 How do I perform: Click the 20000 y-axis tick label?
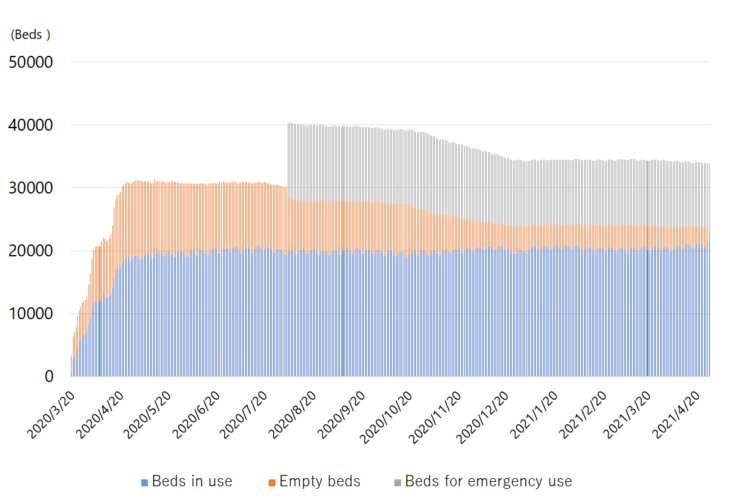point(31,251)
